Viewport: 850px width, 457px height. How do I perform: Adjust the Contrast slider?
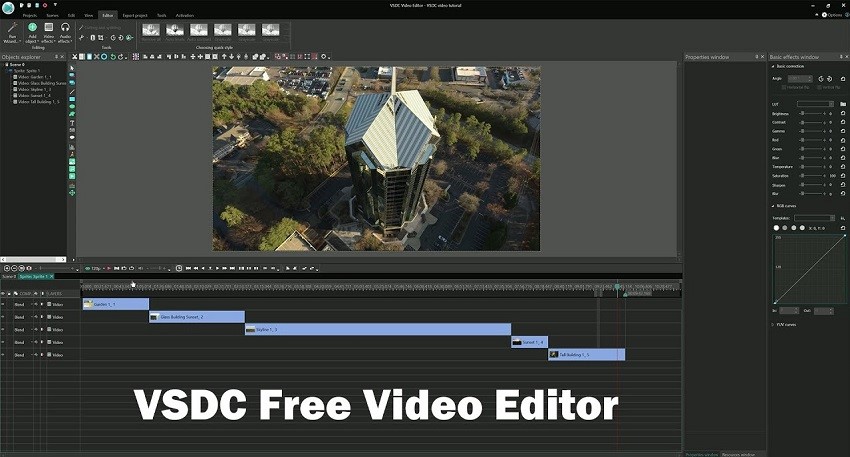pyautogui.click(x=812, y=123)
